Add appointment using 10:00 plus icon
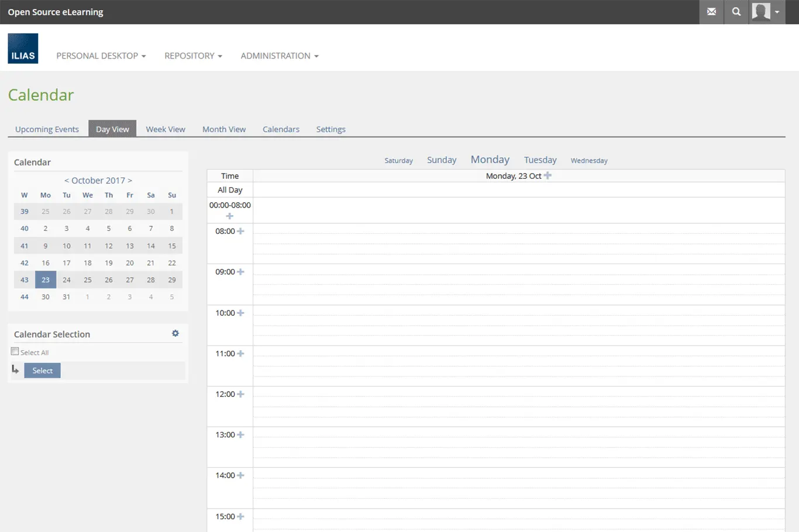This screenshot has height=532, width=799. click(x=240, y=313)
